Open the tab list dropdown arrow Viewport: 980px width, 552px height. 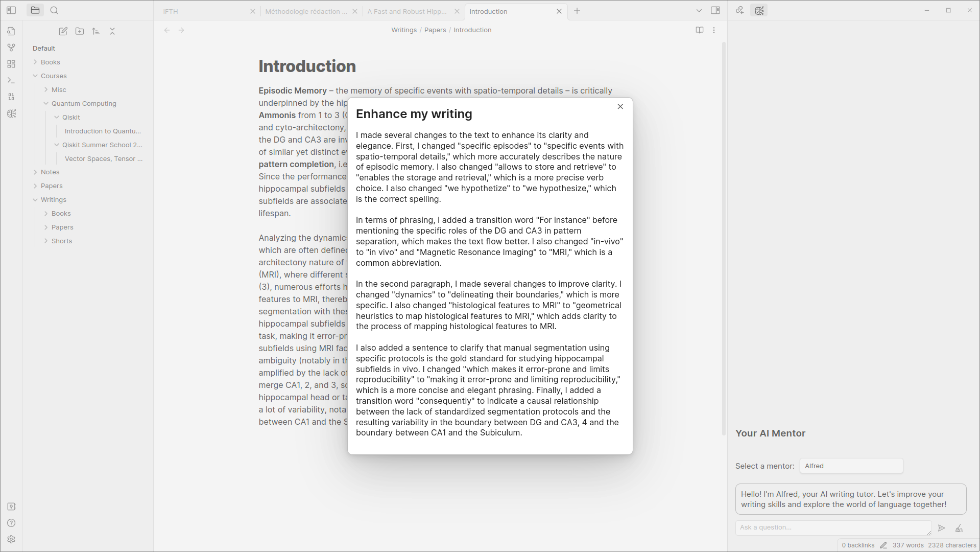pos(699,11)
